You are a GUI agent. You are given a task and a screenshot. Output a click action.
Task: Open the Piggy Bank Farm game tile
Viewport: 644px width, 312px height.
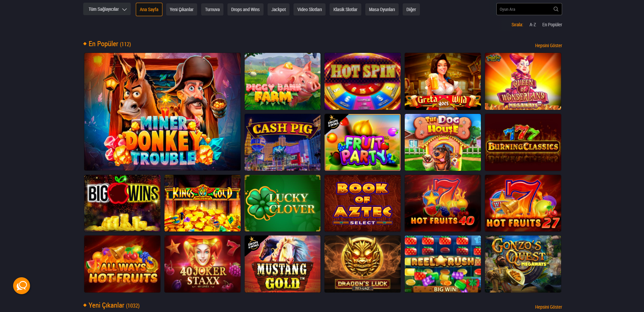coord(282,81)
